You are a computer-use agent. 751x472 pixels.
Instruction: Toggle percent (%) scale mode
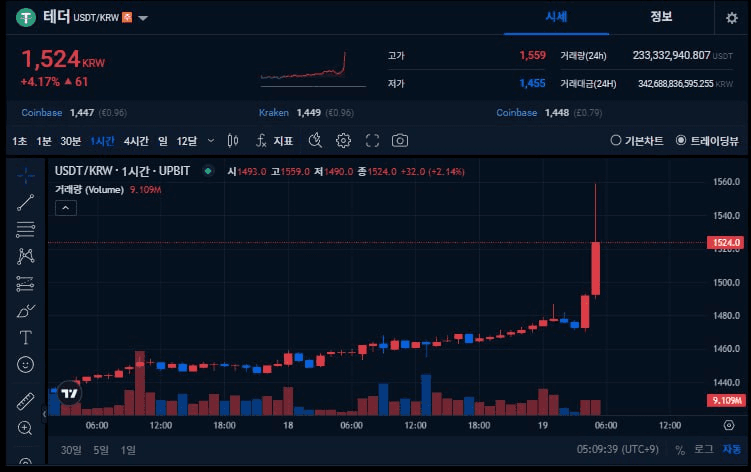coord(680,449)
